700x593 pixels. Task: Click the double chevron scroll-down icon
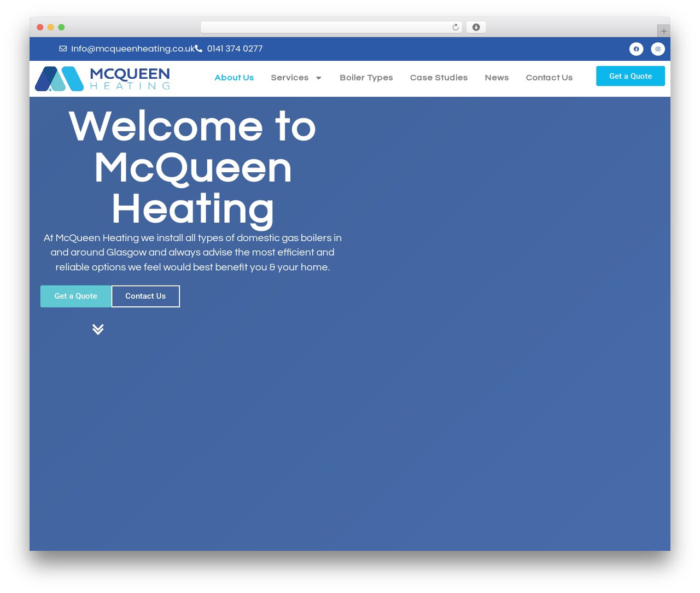click(x=98, y=329)
